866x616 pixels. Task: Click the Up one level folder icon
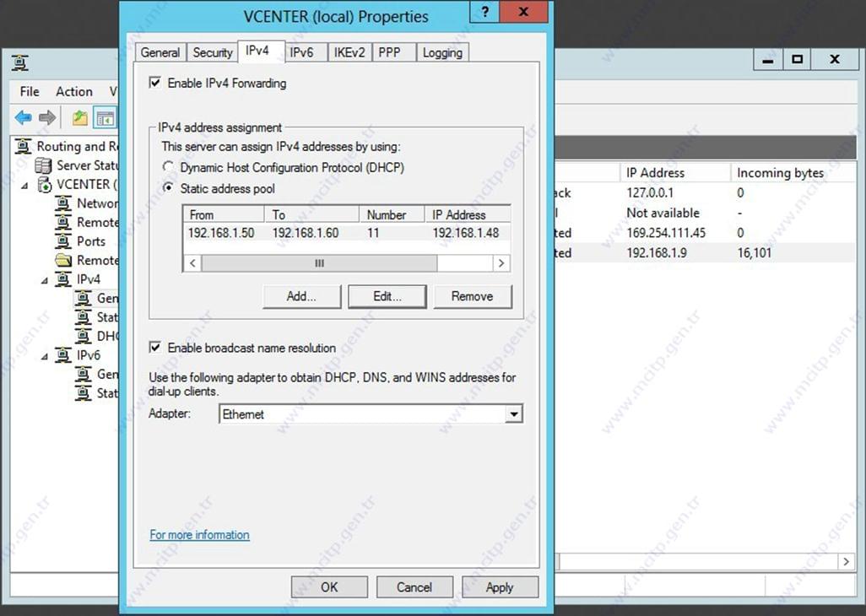pyautogui.click(x=80, y=117)
